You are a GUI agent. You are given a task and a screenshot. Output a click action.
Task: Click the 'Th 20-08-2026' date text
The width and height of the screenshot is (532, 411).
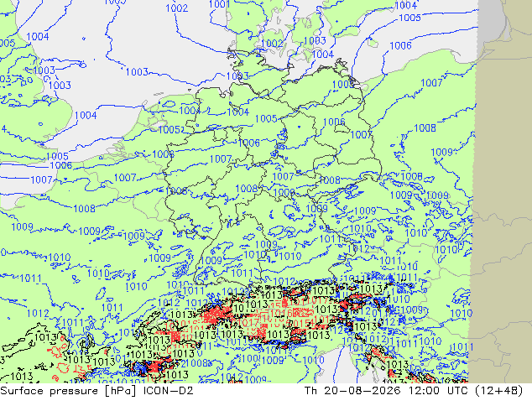[352, 391]
